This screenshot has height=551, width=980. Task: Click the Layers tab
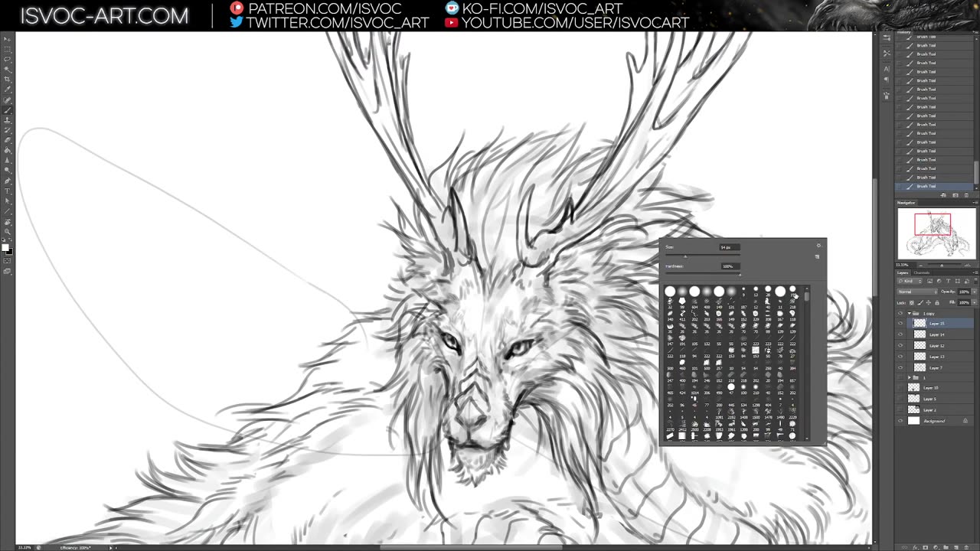point(903,272)
